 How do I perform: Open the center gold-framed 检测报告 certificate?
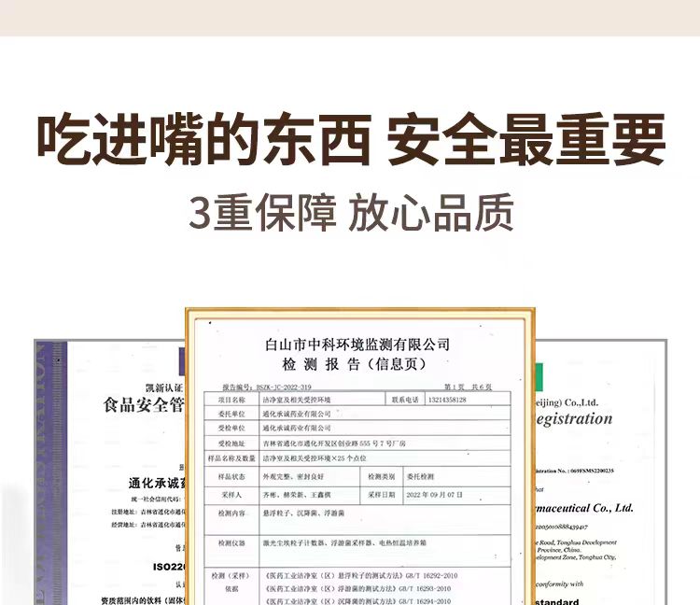tap(360, 457)
